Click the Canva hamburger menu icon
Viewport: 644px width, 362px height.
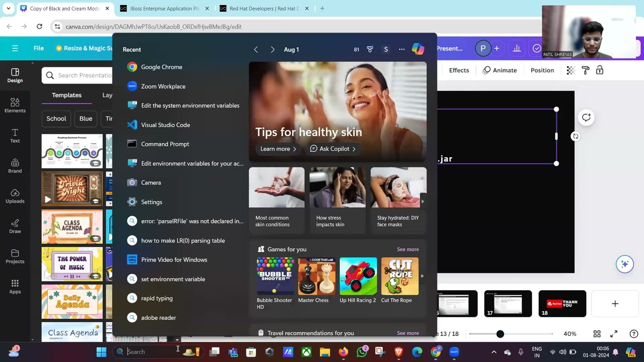point(15,48)
